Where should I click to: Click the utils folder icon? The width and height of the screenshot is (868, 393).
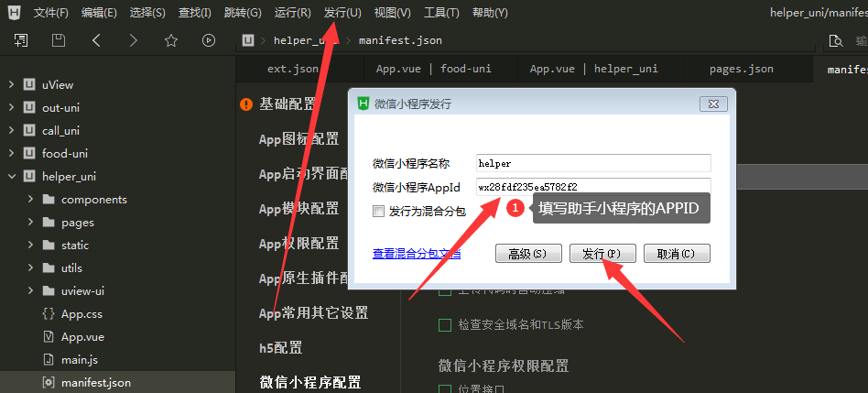[49, 267]
